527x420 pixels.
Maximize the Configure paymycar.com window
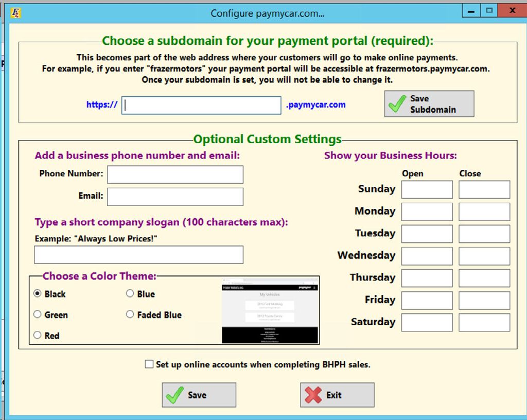(x=489, y=11)
